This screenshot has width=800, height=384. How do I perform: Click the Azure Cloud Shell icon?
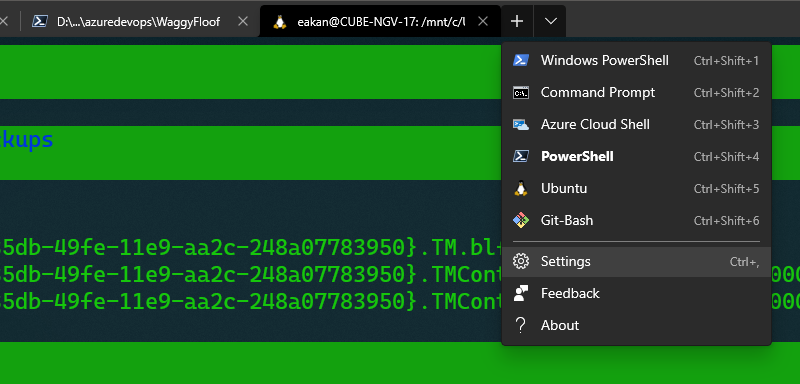(x=520, y=125)
